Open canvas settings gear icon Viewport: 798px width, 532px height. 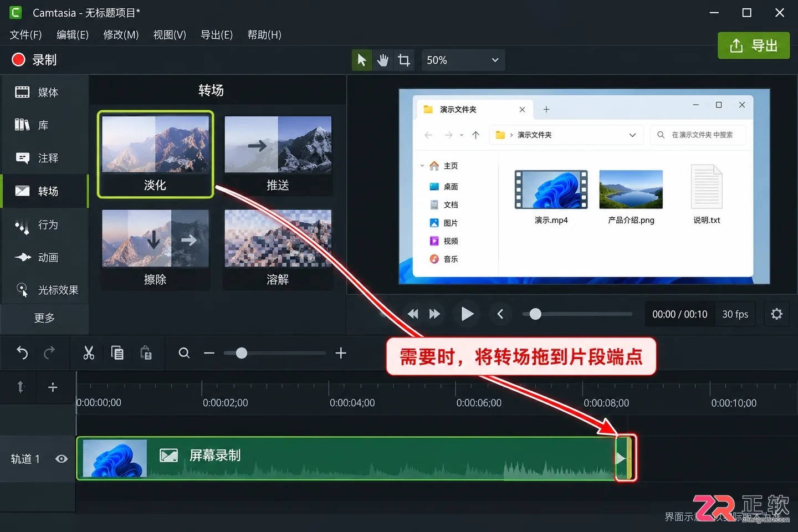pyautogui.click(x=777, y=314)
